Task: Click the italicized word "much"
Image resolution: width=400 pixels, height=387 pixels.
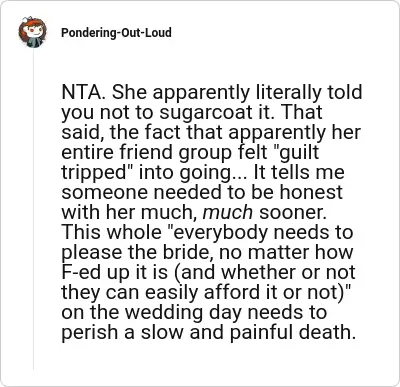Action: [x=228, y=213]
